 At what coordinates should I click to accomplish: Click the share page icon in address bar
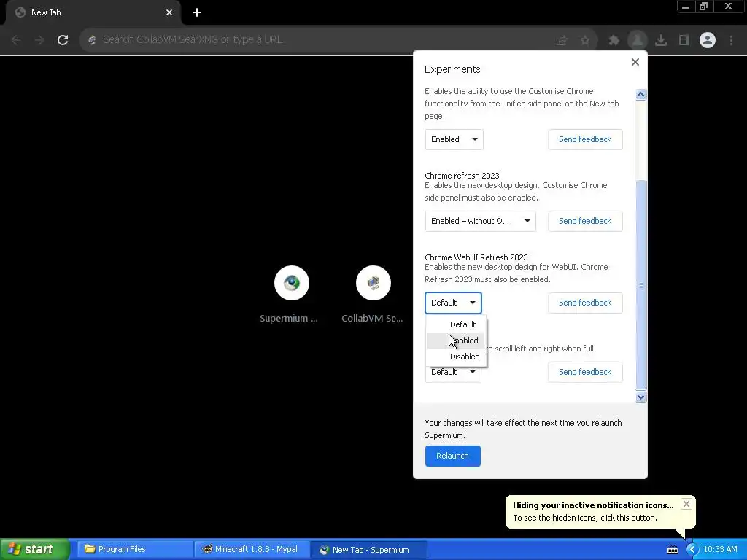tap(562, 41)
